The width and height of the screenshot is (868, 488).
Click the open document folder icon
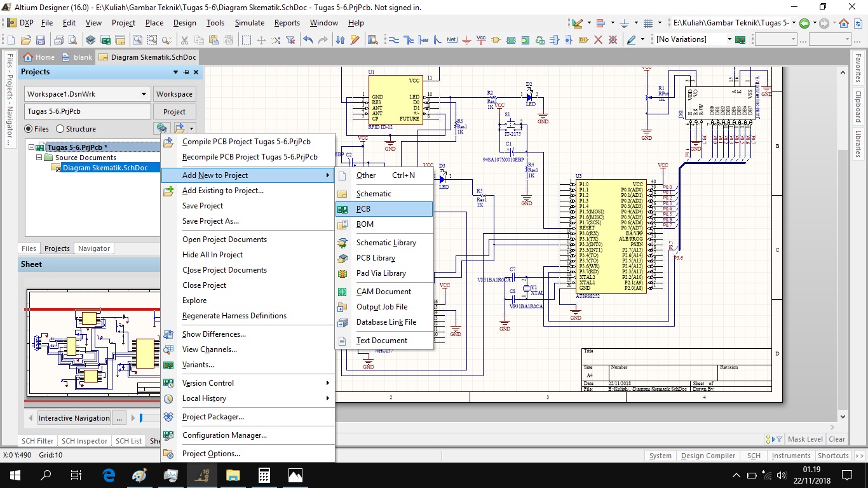click(25, 39)
